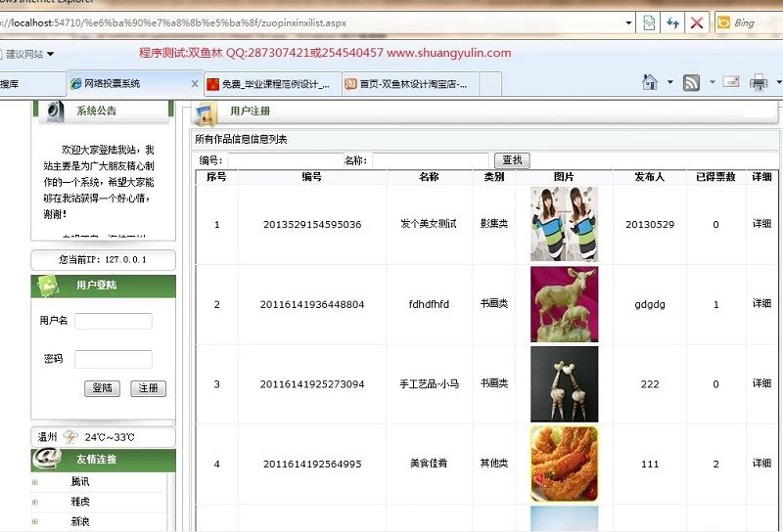Image resolution: width=783 pixels, height=532 pixels.
Task: Click the deer sculpture thumbnail
Action: [564, 304]
